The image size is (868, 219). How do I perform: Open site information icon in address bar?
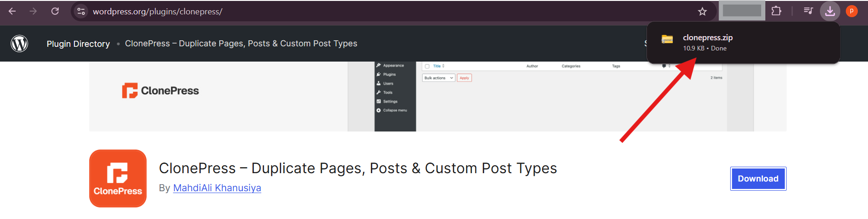tap(81, 11)
